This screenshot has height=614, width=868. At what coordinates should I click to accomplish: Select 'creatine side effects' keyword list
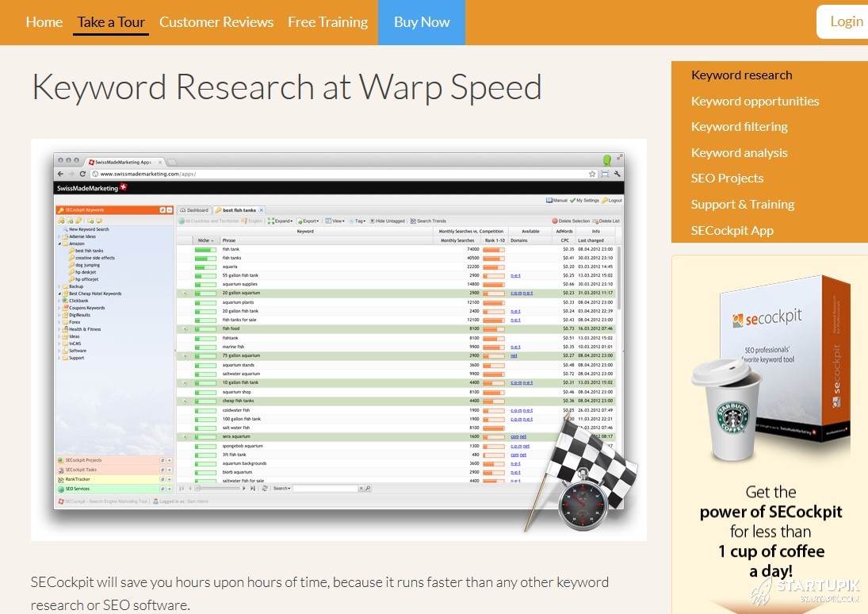[x=94, y=258]
